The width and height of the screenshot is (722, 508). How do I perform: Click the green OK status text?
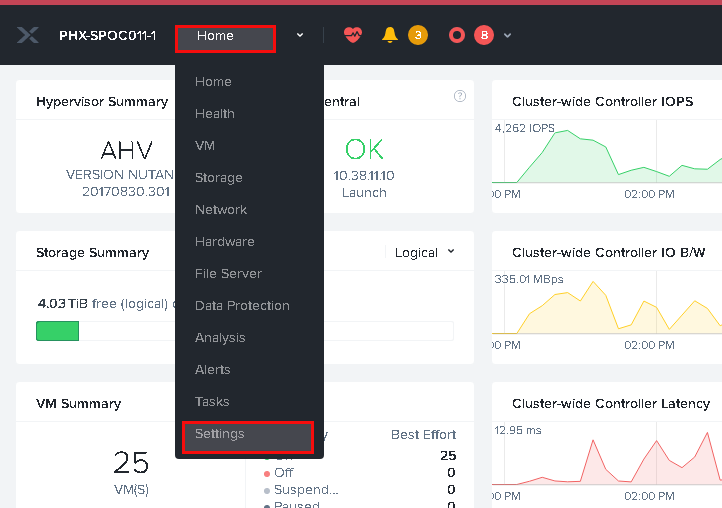pos(364,149)
